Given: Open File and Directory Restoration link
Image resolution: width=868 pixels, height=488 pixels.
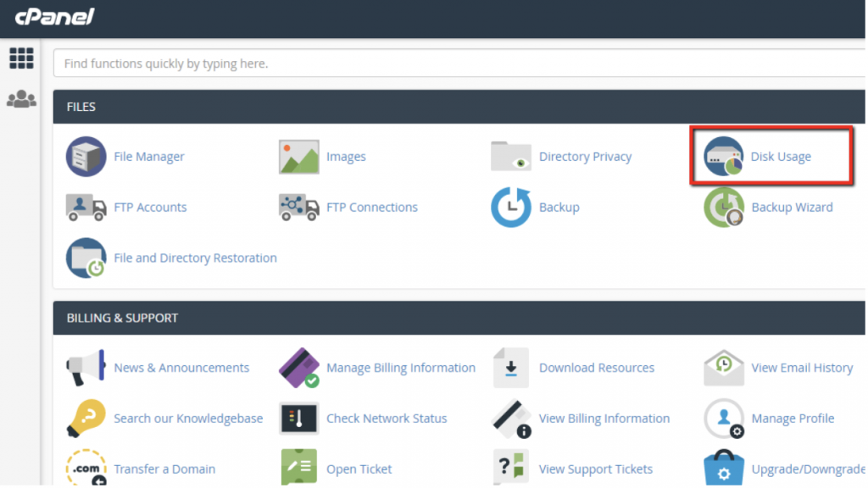Looking at the screenshot, I should (x=196, y=258).
